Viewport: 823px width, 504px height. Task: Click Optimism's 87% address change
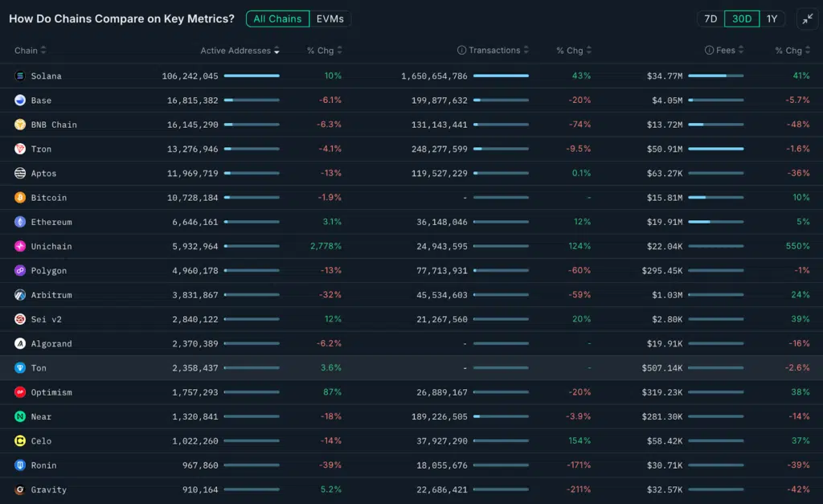[x=333, y=392]
